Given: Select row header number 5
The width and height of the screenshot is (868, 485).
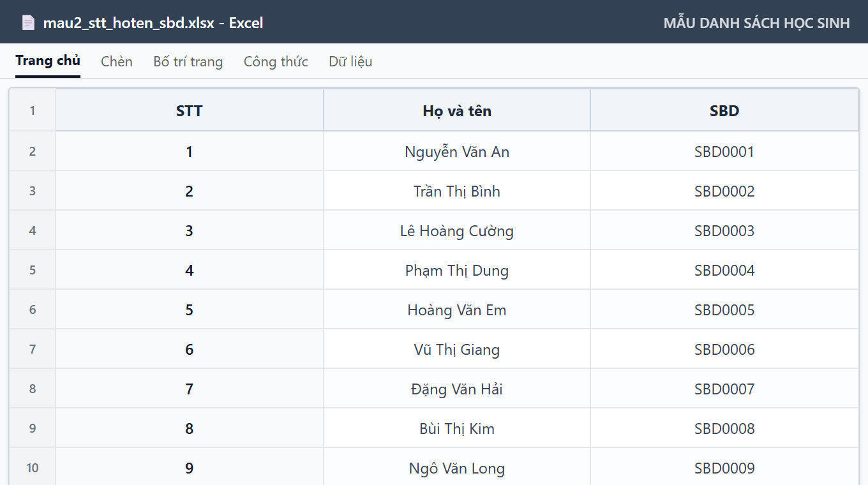Looking at the screenshot, I should click(x=33, y=270).
